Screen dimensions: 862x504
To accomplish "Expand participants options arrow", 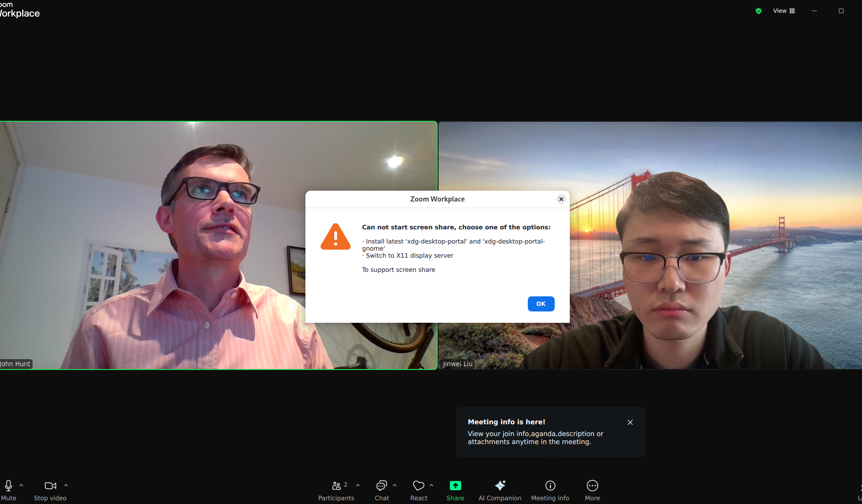I will (358, 485).
